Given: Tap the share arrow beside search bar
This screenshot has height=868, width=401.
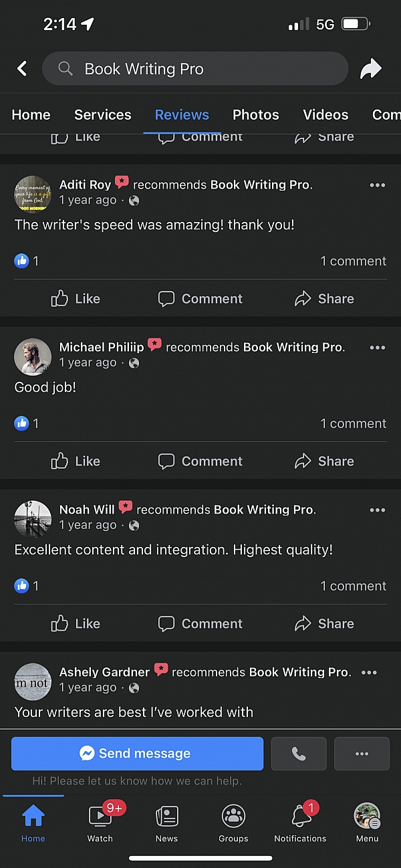Looking at the screenshot, I should click(370, 68).
